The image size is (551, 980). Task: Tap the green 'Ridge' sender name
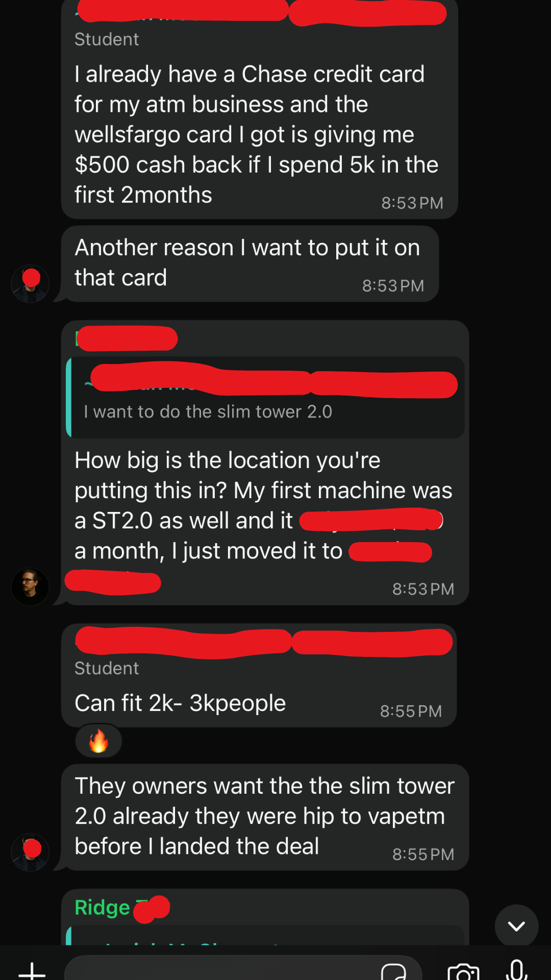tap(102, 907)
